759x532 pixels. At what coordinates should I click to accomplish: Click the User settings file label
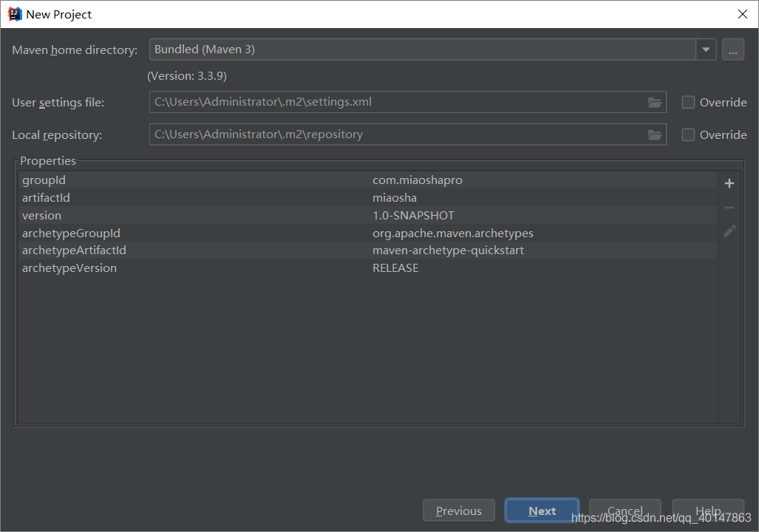coord(58,103)
